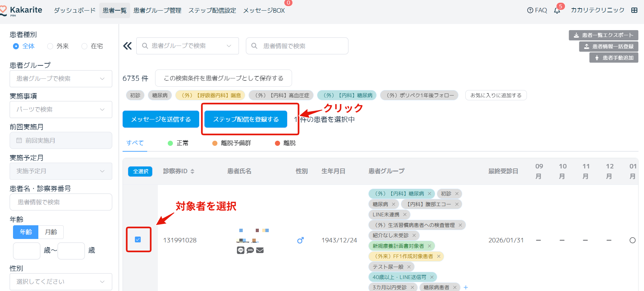The height and width of the screenshot is (291, 644).
Task: Uncheck the patient 131991028 checkbox
Action: (x=138, y=240)
